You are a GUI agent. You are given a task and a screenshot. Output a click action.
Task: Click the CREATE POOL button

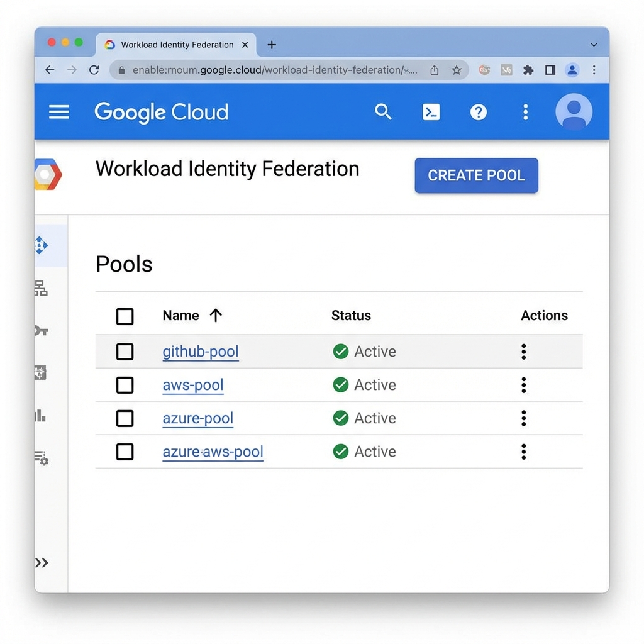(476, 175)
